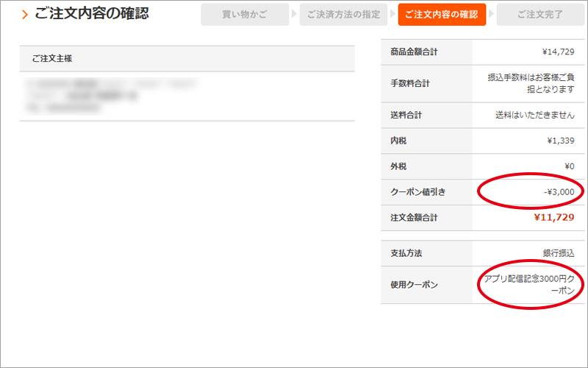588x368 pixels.
Task: Select the 内税 ¥1,339 amount
Action: tap(560, 141)
